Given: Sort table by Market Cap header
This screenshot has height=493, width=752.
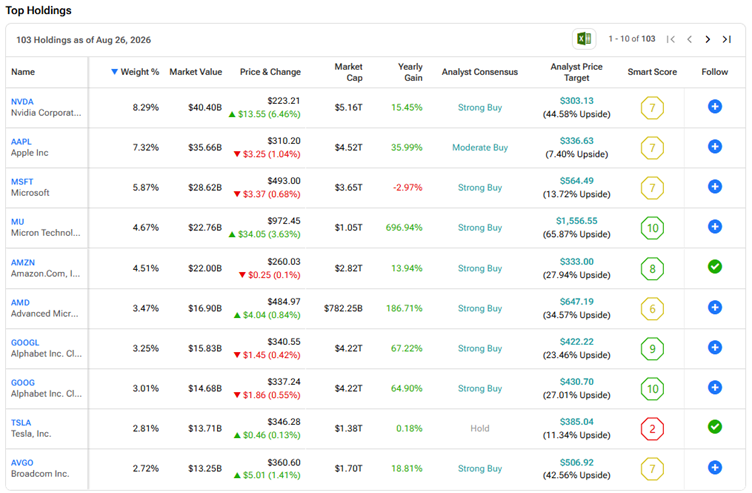Looking at the screenshot, I should (349, 72).
